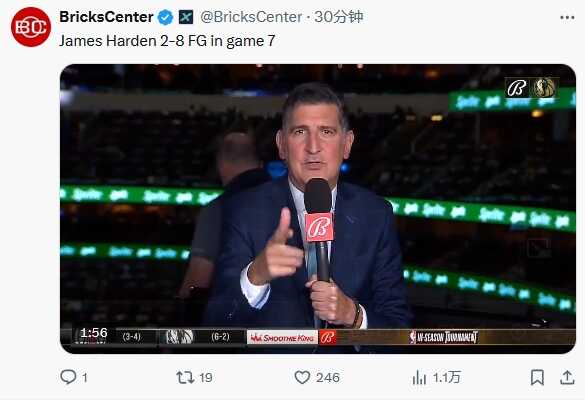Click the reply speech bubble icon
The height and width of the screenshot is (404, 585).
coord(68,377)
